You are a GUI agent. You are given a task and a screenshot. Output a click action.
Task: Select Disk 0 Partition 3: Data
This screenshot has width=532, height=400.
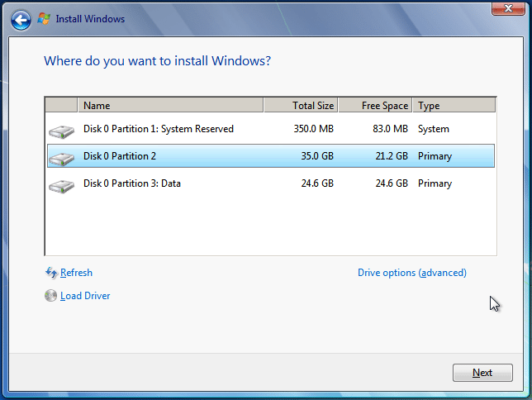tap(271, 183)
